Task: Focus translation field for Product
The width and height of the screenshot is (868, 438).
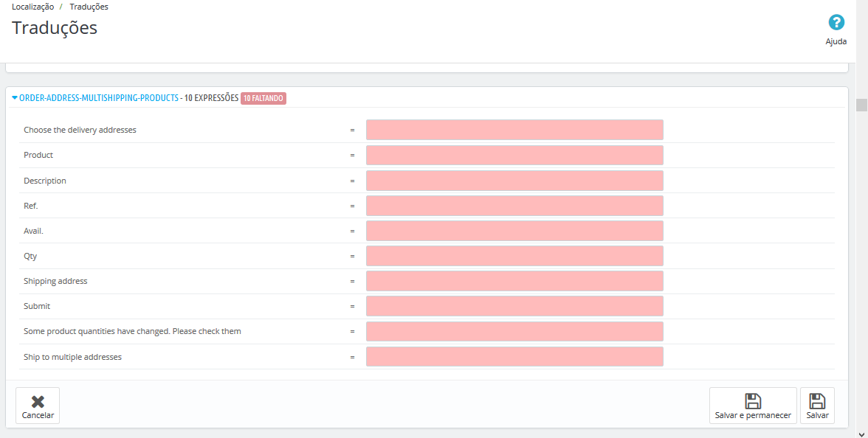Action: pos(514,156)
